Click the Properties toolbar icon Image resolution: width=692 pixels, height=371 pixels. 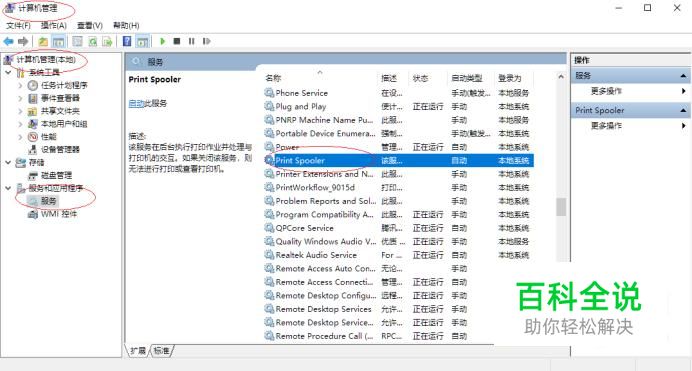77,41
